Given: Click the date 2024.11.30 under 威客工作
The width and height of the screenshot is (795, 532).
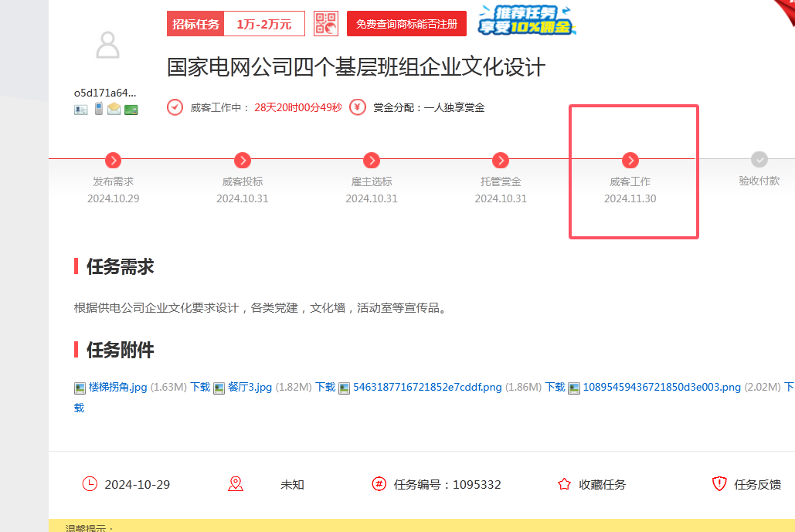Looking at the screenshot, I should coord(630,198).
